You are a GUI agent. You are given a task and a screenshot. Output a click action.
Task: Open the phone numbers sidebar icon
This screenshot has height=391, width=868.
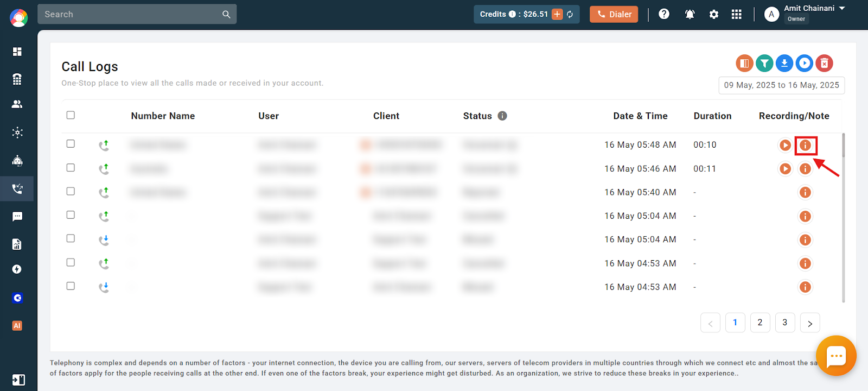(17, 79)
